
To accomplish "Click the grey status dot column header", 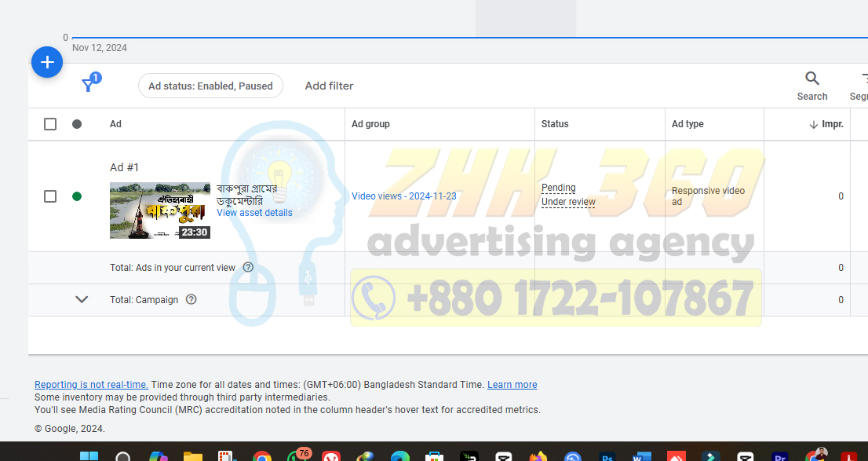I will (x=77, y=124).
